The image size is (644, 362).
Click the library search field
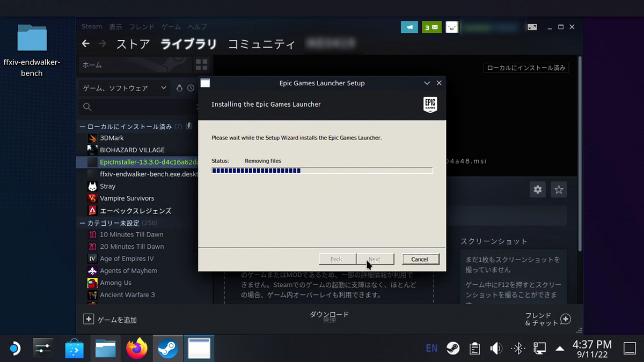(x=137, y=107)
